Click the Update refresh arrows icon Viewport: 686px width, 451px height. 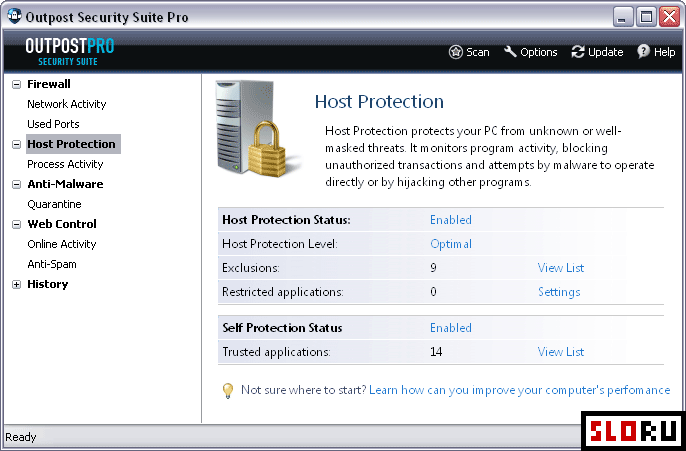578,52
